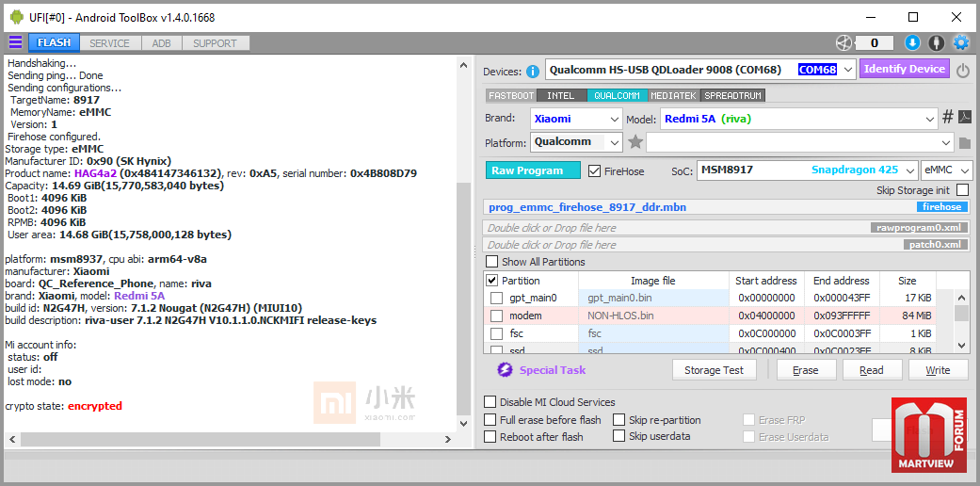Click the globe network icon in top bar
This screenshot has height=486, width=980.
pyautogui.click(x=843, y=42)
